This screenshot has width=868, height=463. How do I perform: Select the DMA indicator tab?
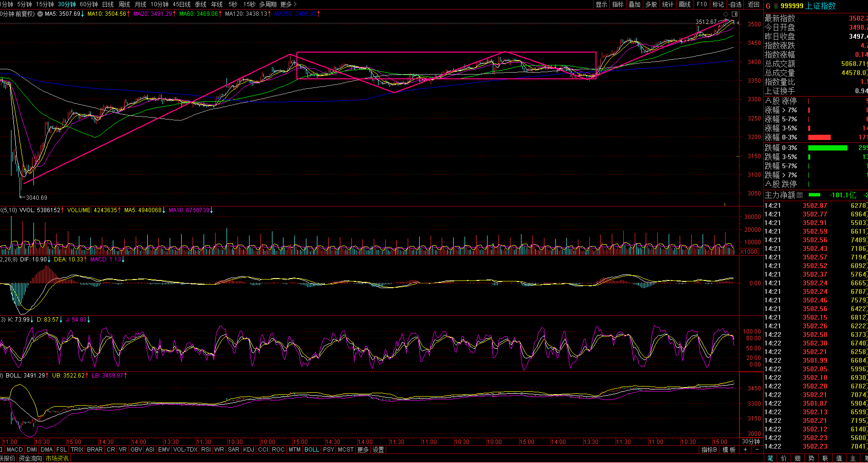pyautogui.click(x=47, y=450)
